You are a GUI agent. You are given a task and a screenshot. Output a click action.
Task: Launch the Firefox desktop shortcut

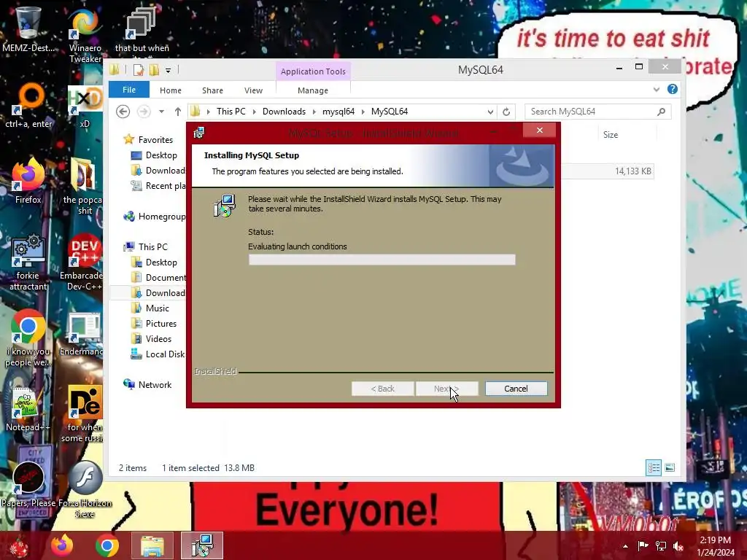tap(28, 181)
